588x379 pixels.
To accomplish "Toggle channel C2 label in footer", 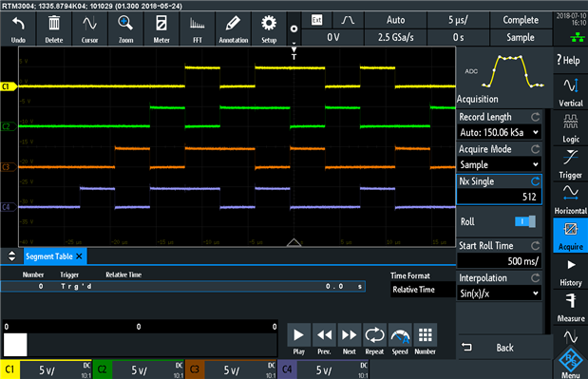I will tap(102, 370).
